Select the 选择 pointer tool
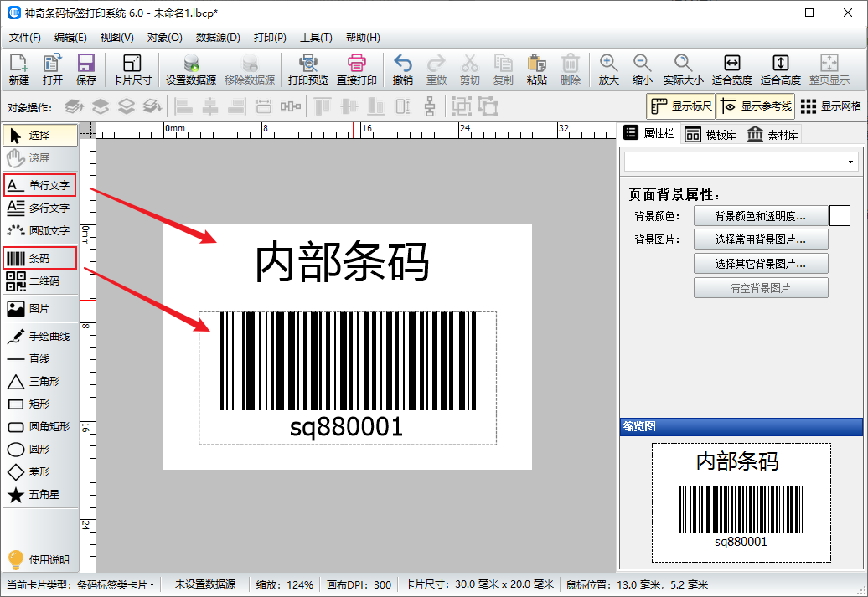This screenshot has width=868, height=597. pos(40,135)
